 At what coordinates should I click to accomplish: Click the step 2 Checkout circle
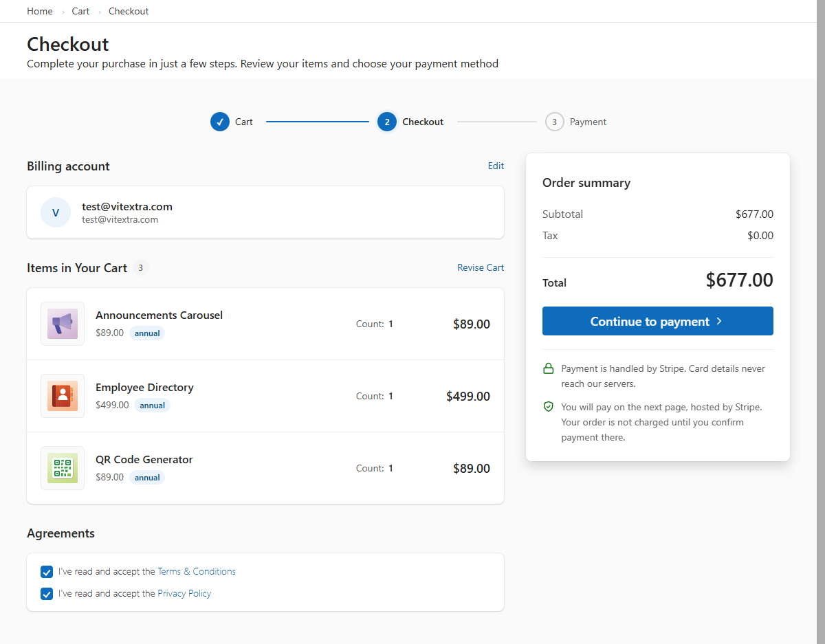click(387, 122)
